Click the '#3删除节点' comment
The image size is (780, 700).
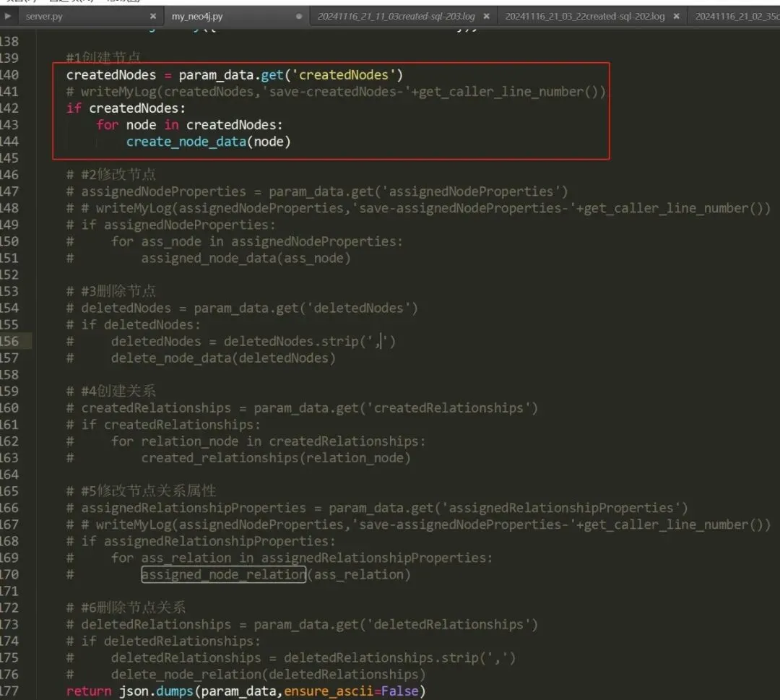click(x=111, y=291)
